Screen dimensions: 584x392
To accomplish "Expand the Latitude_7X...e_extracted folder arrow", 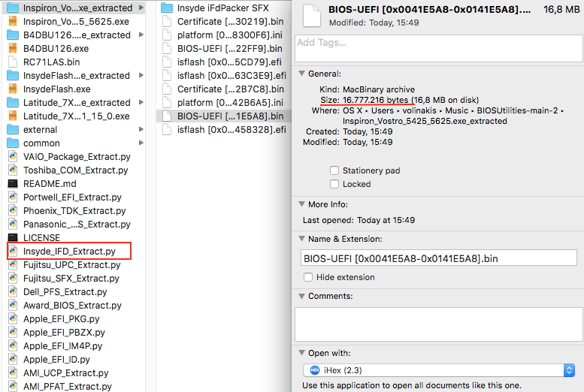I will pyautogui.click(x=141, y=102).
